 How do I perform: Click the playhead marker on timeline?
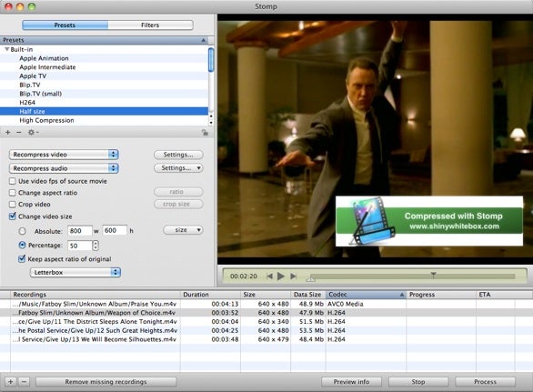pyautogui.click(x=433, y=274)
